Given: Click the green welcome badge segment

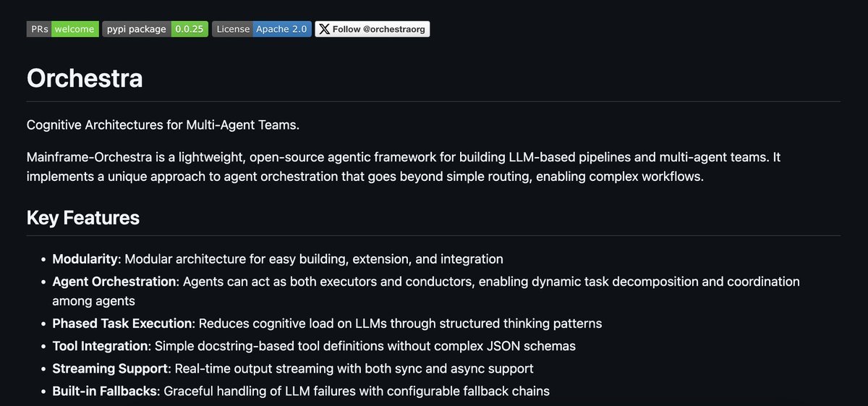Looking at the screenshot, I should pyautogui.click(x=75, y=29).
